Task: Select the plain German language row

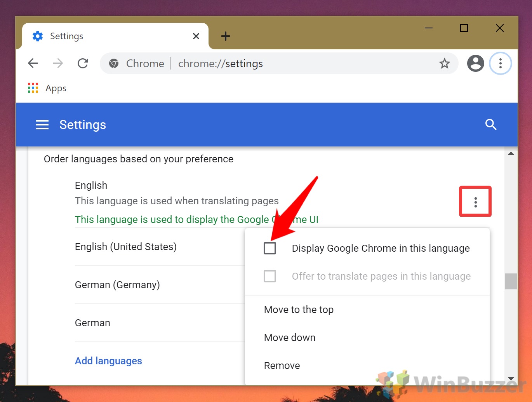Action: click(x=160, y=323)
